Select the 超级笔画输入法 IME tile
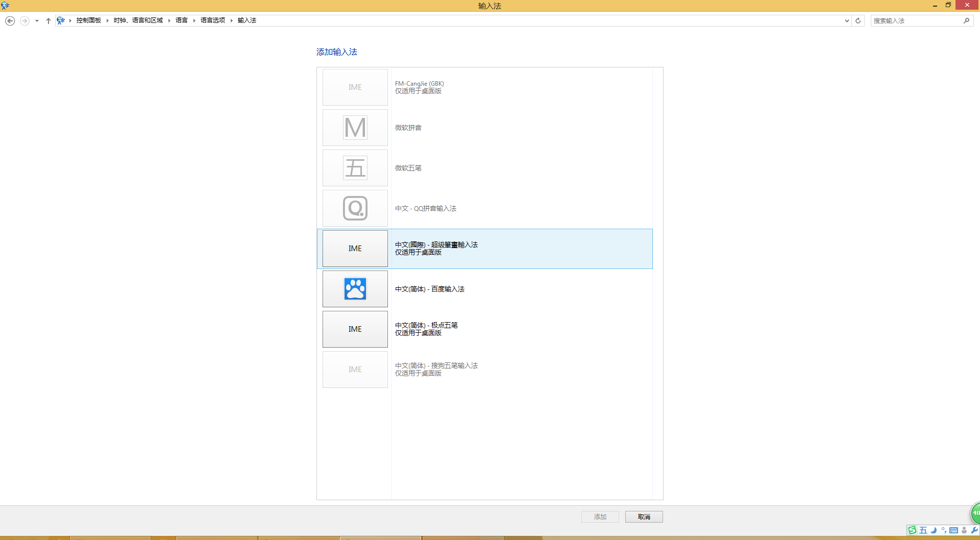The height and width of the screenshot is (540, 980). pyautogui.click(x=355, y=249)
